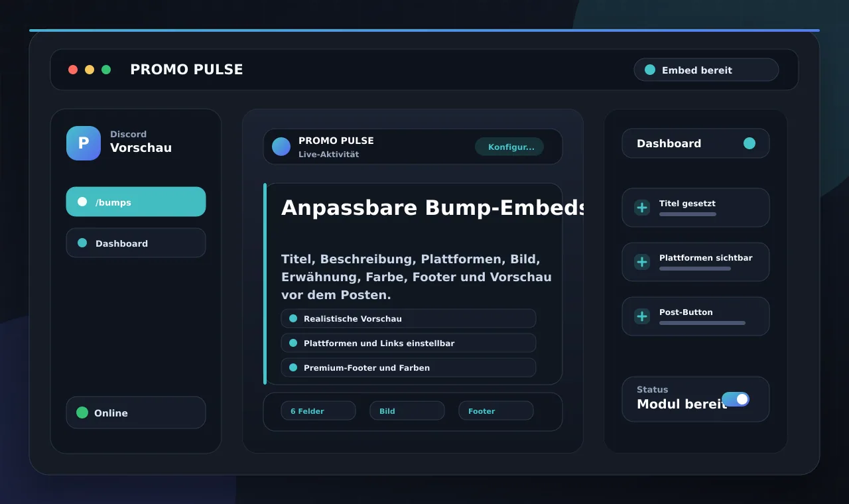This screenshot has width=849, height=504.
Task: Click the plus icon beside Plattformen sichtbar
Action: point(642,262)
